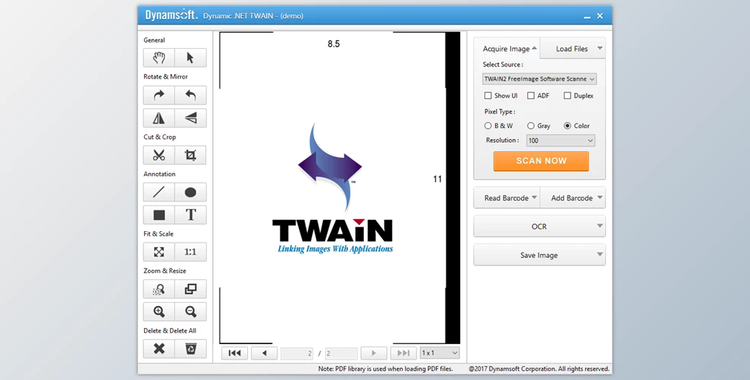Activate the magnifier zoom-area tool

(159, 289)
